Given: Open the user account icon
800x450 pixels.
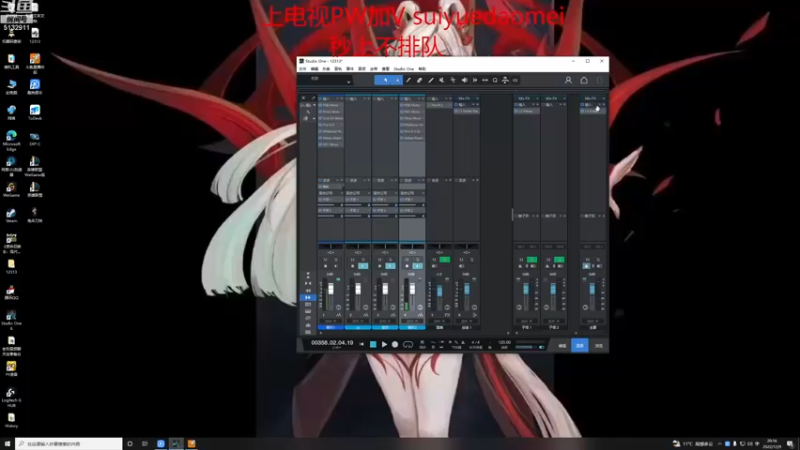Looking at the screenshot, I should pyautogui.click(x=568, y=80).
